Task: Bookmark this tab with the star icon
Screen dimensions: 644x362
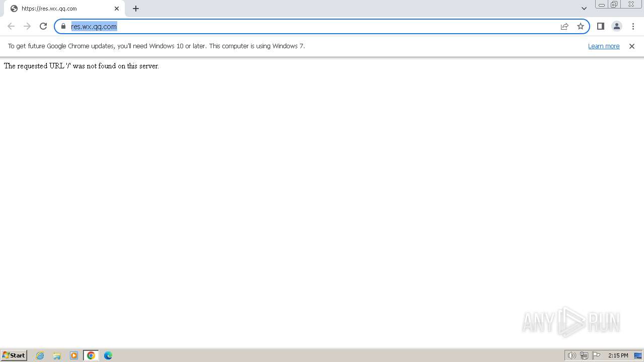Action: [x=581, y=26]
